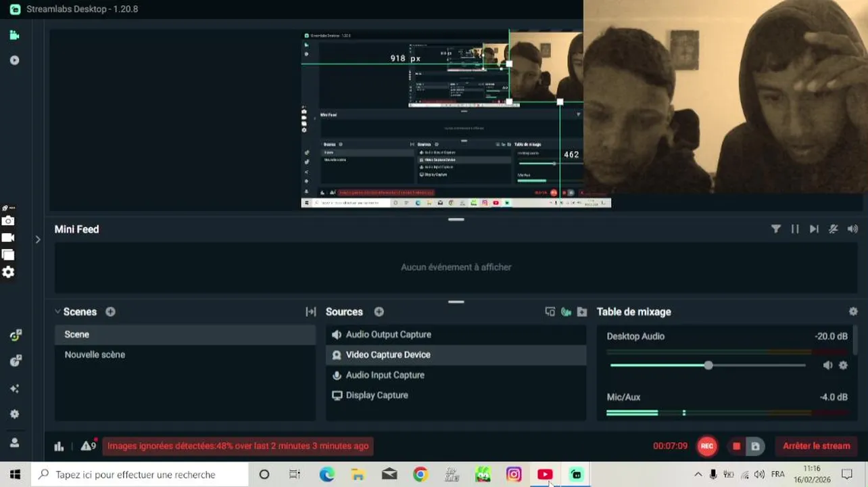
Task: Click the green audio icon in Sources header
Action: (x=566, y=312)
